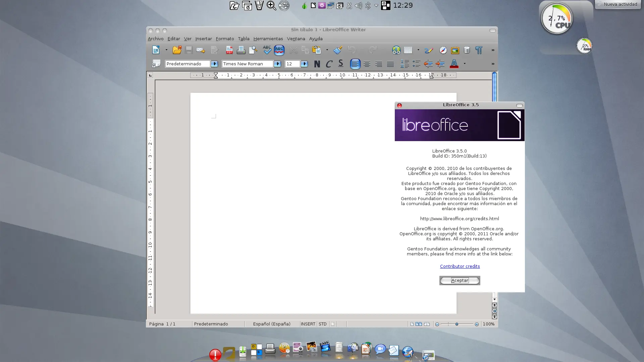The height and width of the screenshot is (362, 644).
Task: Click the Insert Hyperlink globe icon
Action: (396, 50)
